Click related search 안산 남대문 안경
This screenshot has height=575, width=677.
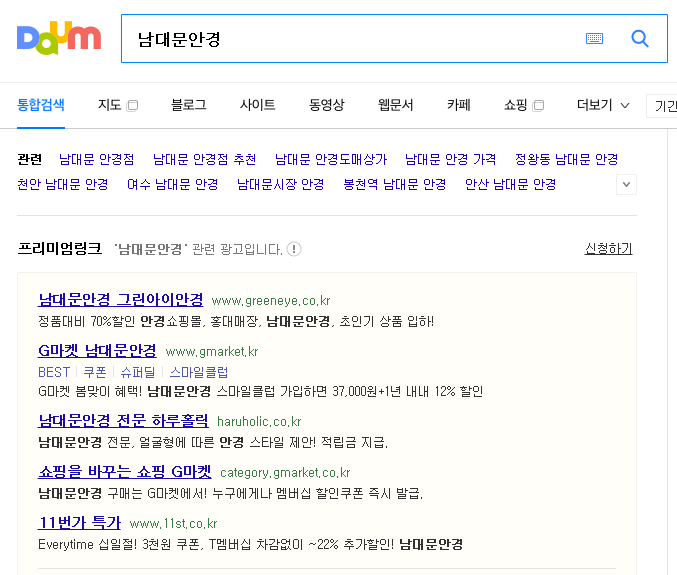(510, 184)
